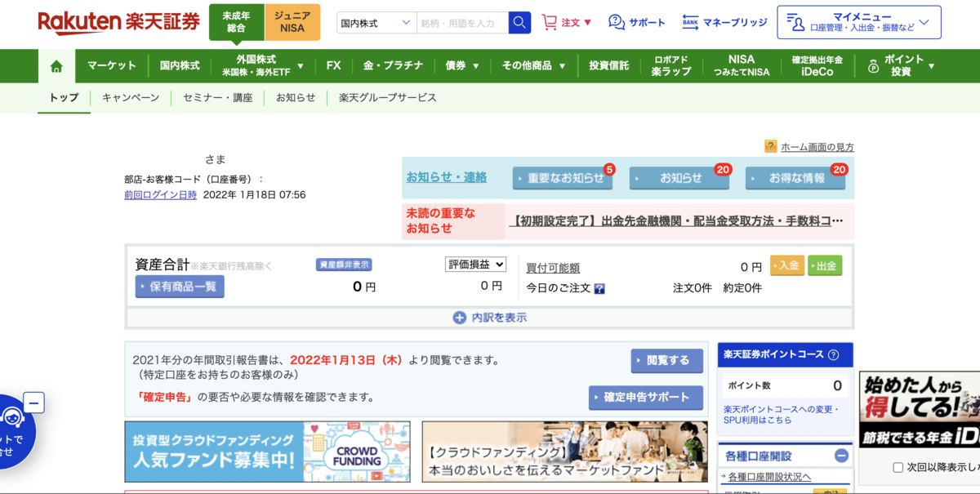Focus 銘柄・用語を入力 search field

click(x=462, y=23)
